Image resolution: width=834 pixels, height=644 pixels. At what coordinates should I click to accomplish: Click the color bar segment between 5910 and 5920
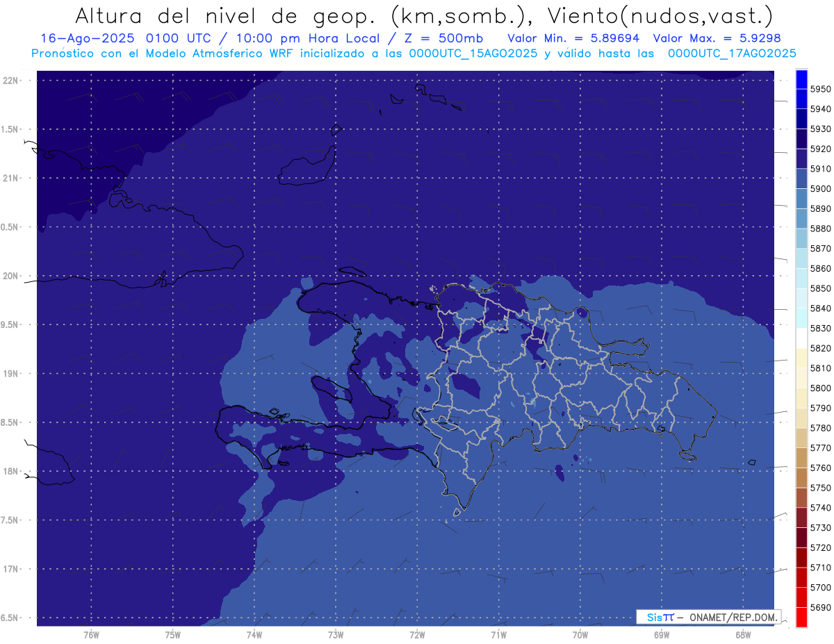(x=801, y=158)
